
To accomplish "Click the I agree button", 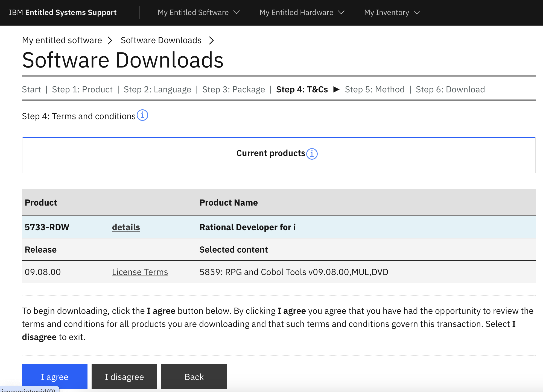I will point(54,376).
